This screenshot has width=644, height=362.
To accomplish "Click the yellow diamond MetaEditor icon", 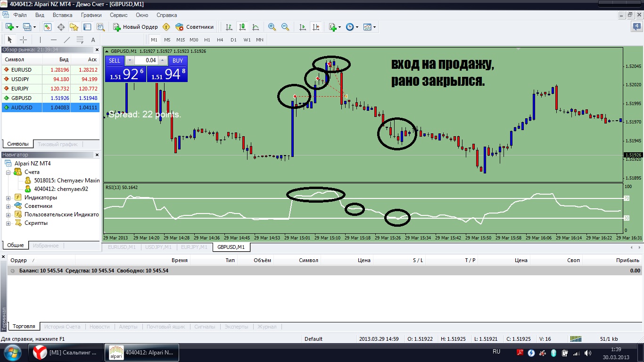I will point(166,27).
